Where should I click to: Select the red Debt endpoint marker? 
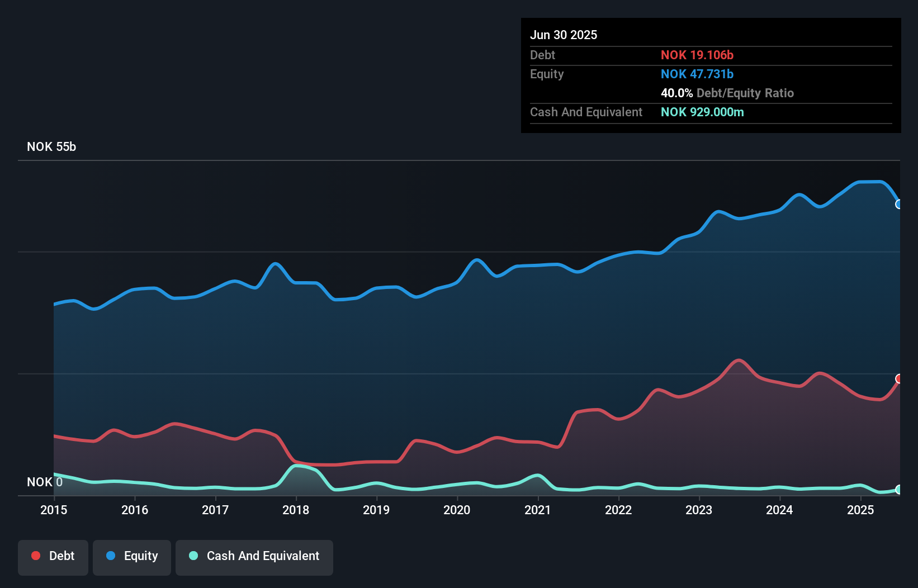point(899,379)
